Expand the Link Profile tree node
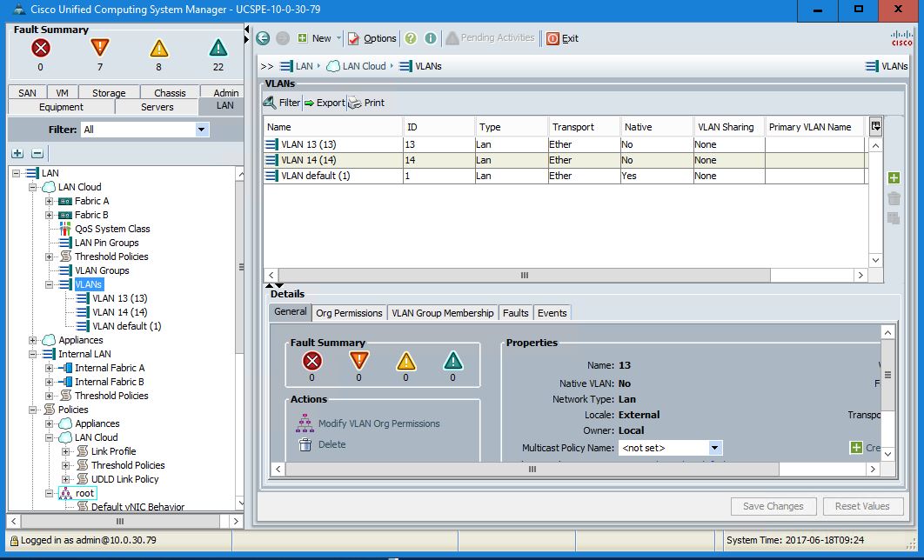The width and height of the screenshot is (924, 560). pyautogui.click(x=66, y=451)
